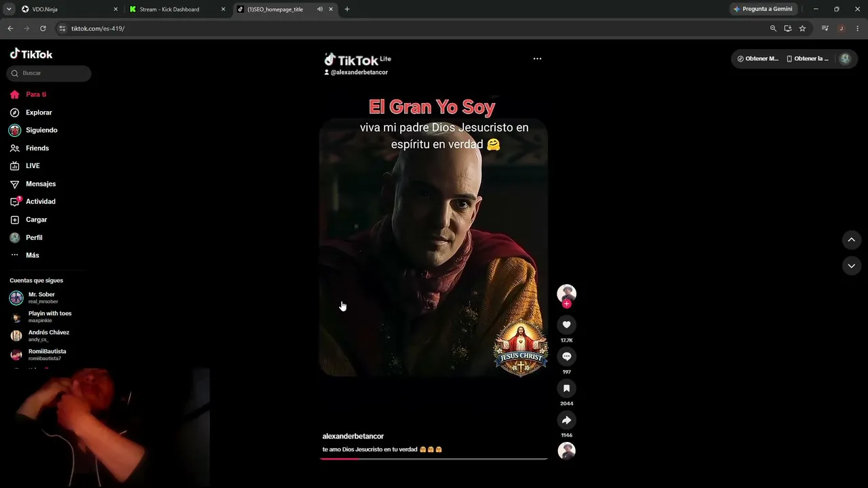The width and height of the screenshot is (868, 488).
Task: Go forward in browser history
Action: click(x=26, y=28)
